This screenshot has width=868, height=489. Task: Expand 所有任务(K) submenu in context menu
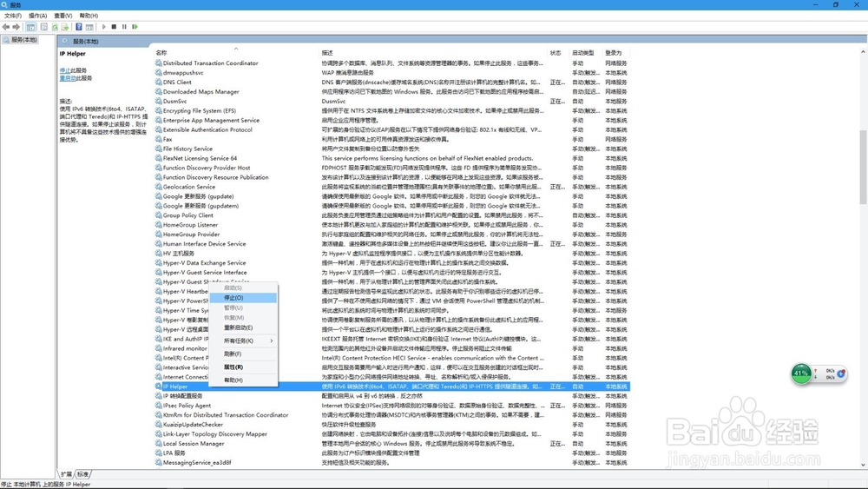pyautogui.click(x=243, y=340)
